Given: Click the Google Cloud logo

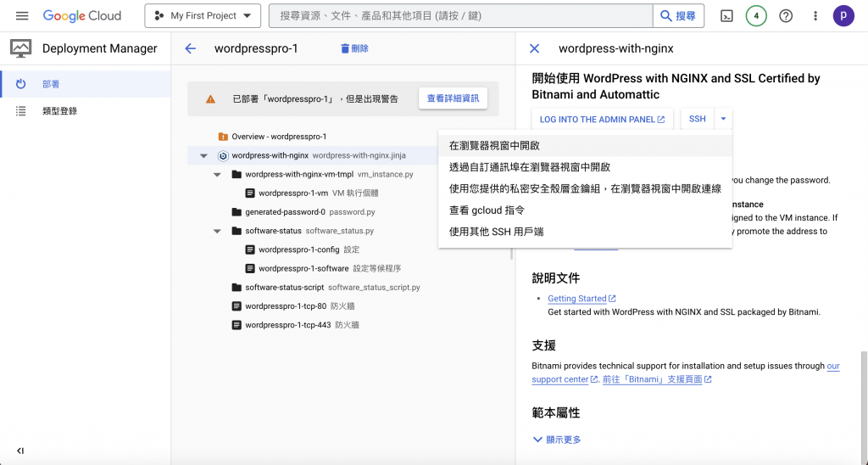Looking at the screenshot, I should [x=82, y=15].
